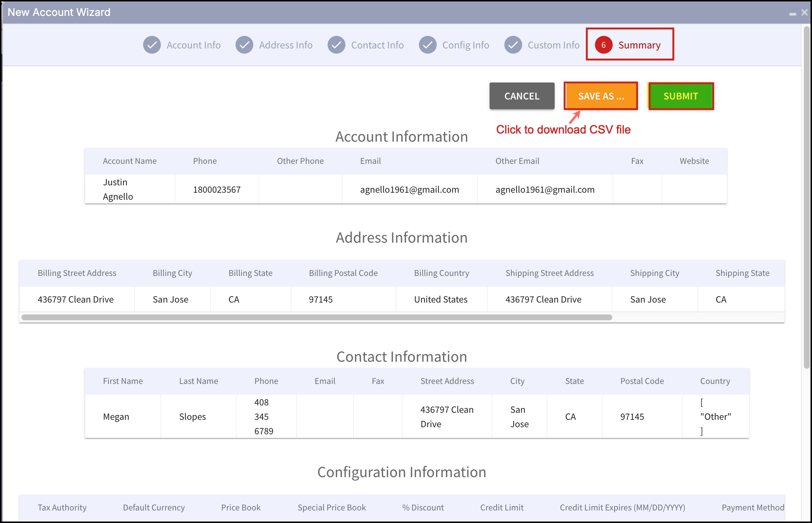Viewport: 812px width, 523px height.
Task: Click the wizard vertical scrollbar
Action: pyautogui.click(x=807, y=198)
